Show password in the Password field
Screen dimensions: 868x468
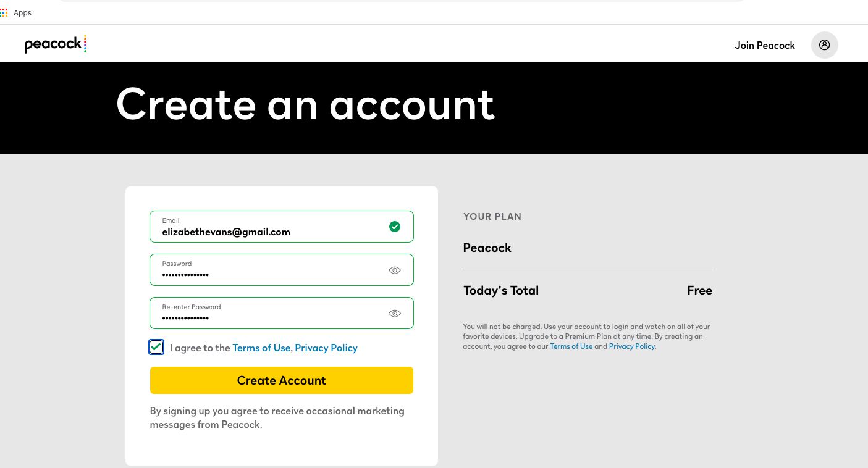[x=395, y=270]
